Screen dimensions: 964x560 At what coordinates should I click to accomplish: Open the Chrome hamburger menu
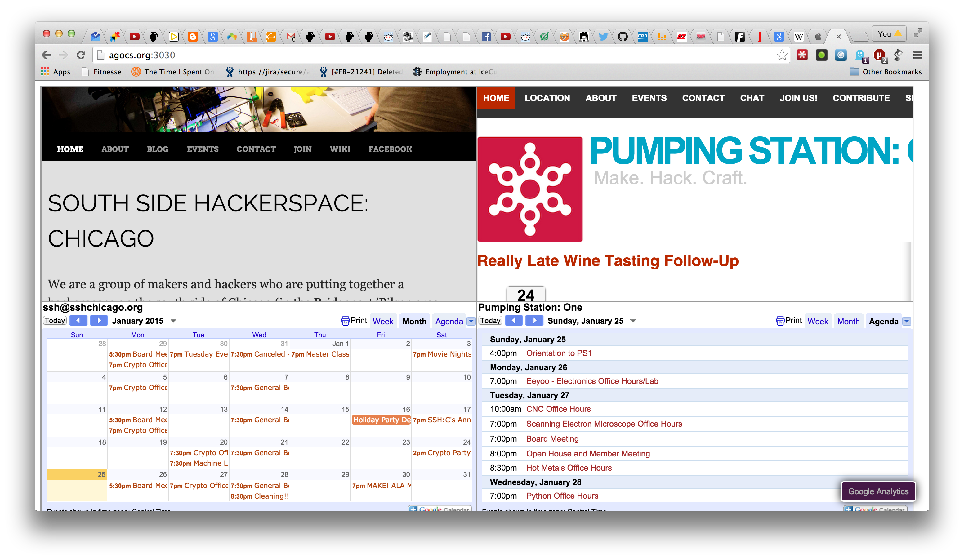click(x=917, y=55)
